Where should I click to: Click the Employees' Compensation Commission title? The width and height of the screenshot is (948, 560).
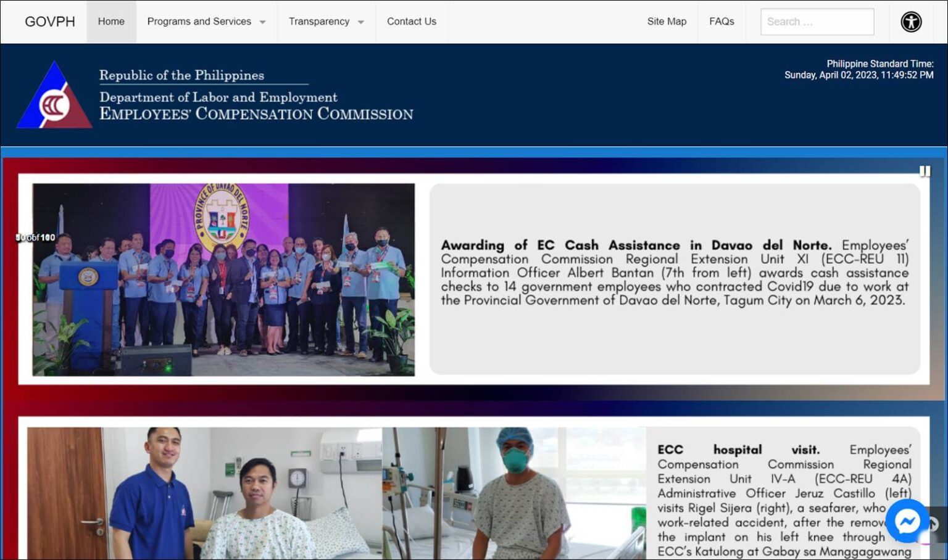pyautogui.click(x=256, y=114)
